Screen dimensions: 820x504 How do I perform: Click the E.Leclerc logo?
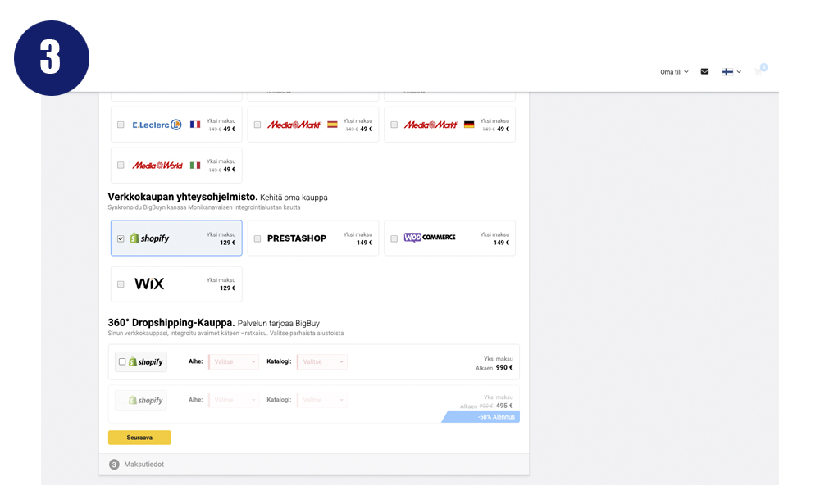click(x=157, y=125)
